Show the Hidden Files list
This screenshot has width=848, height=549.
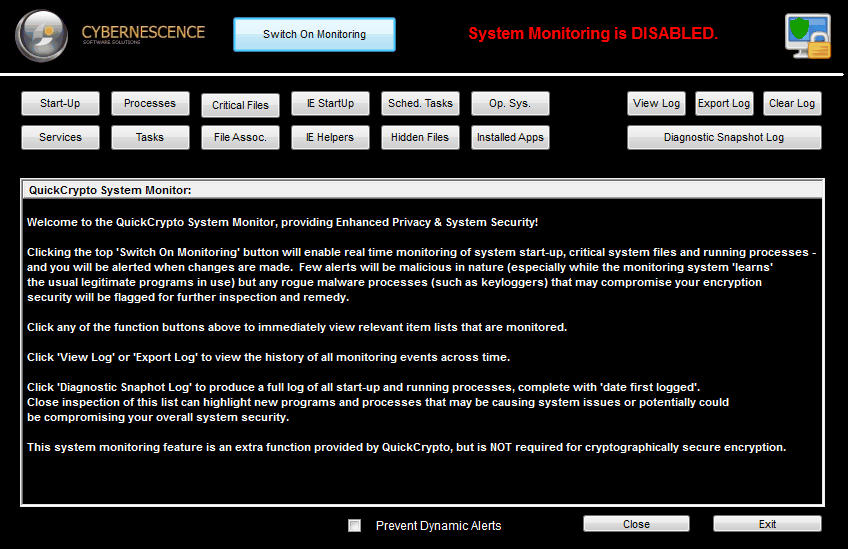click(x=420, y=137)
